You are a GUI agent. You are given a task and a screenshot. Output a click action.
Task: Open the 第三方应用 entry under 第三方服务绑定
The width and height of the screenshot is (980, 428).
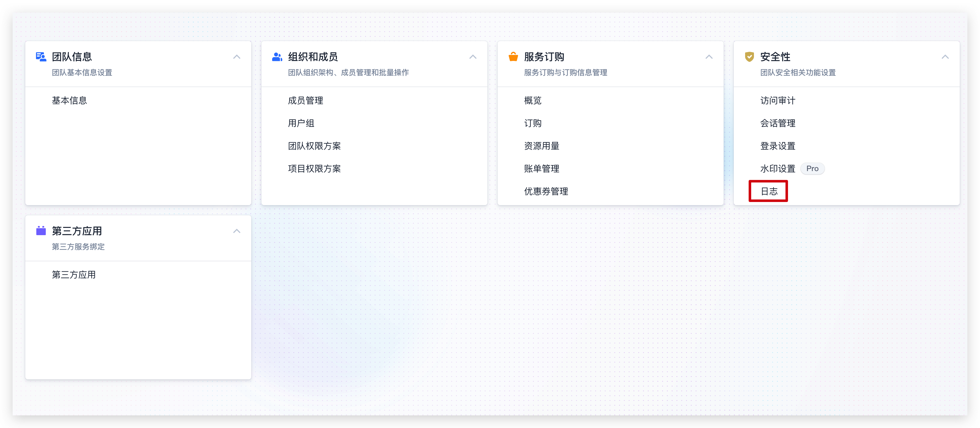[x=74, y=275]
